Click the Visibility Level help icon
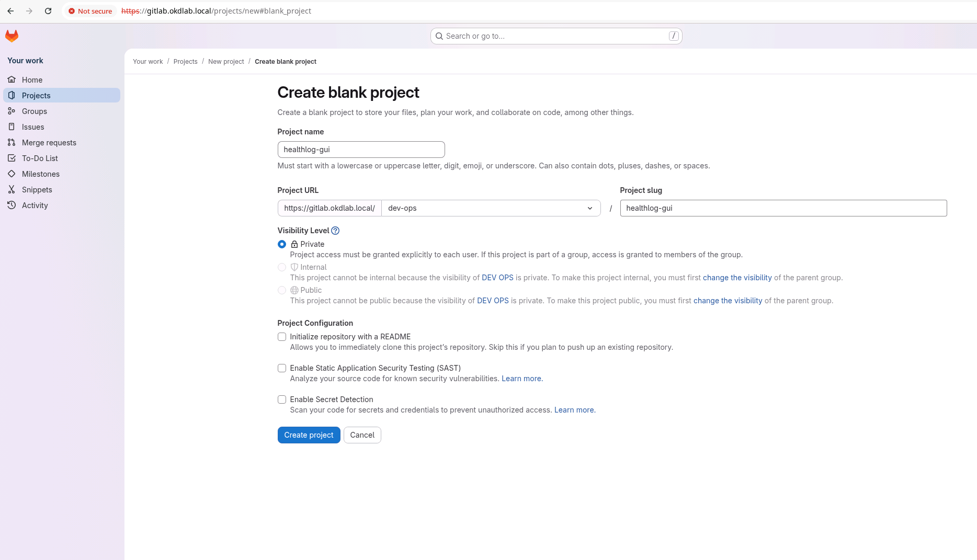Screen dimensions: 977x560 335,231
